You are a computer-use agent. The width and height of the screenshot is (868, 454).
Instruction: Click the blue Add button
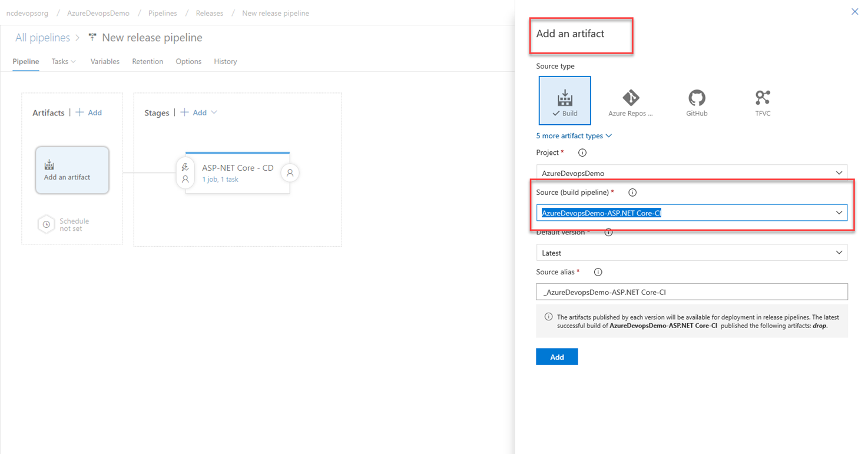point(557,357)
